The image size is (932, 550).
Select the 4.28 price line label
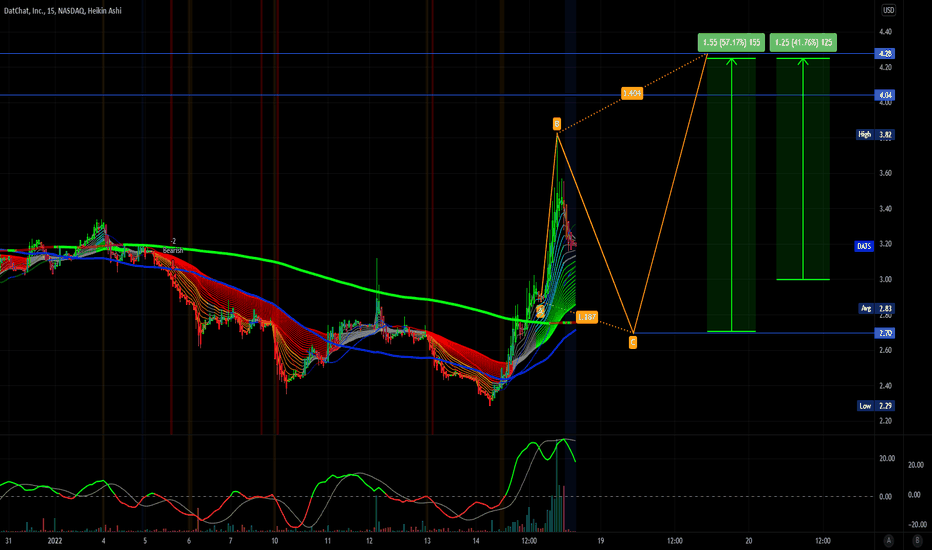click(885, 54)
